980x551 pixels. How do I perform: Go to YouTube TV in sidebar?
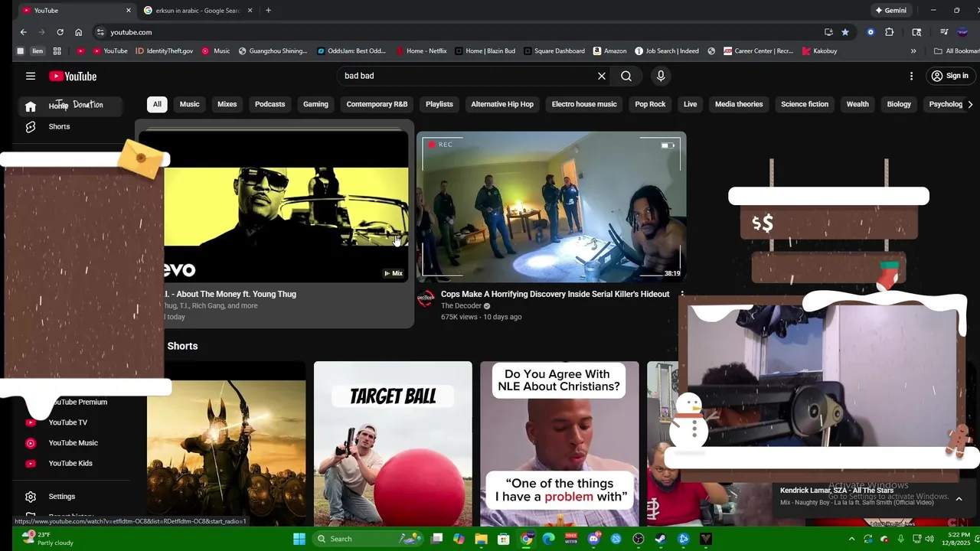(67, 422)
